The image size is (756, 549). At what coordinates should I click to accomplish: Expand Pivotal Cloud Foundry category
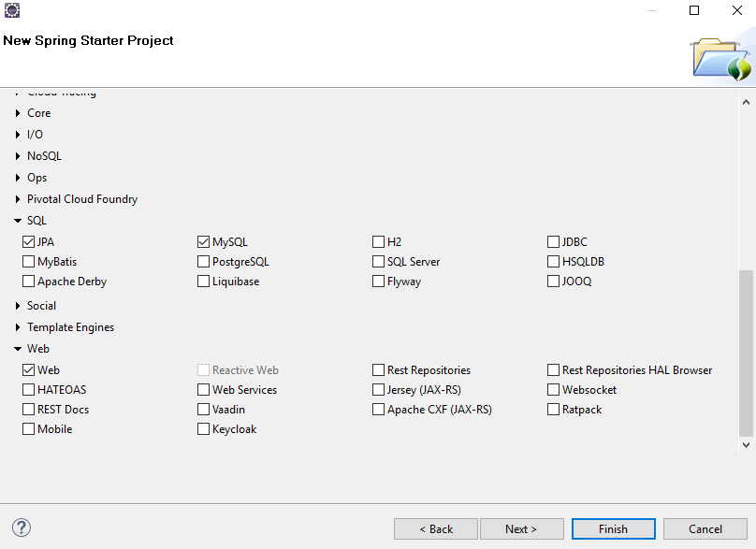tap(18, 199)
